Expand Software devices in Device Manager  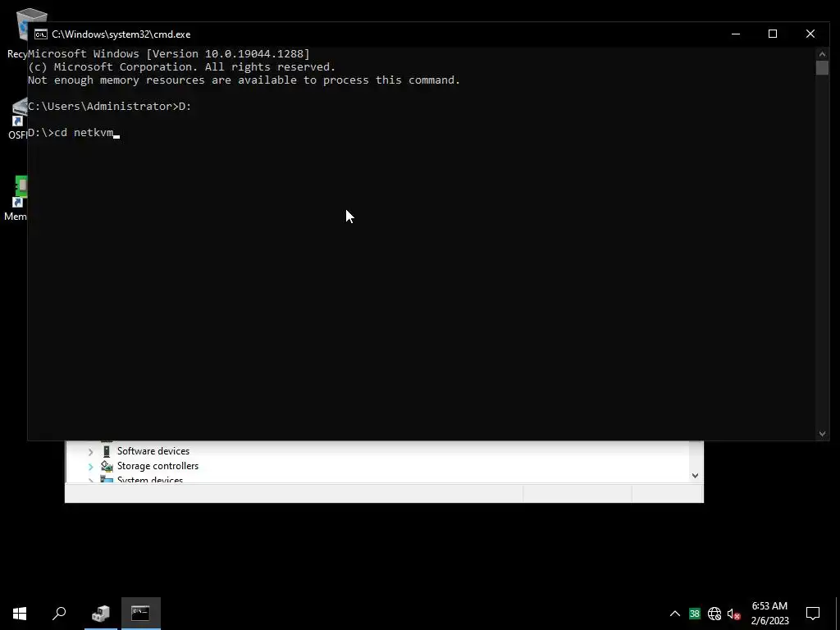90,452
